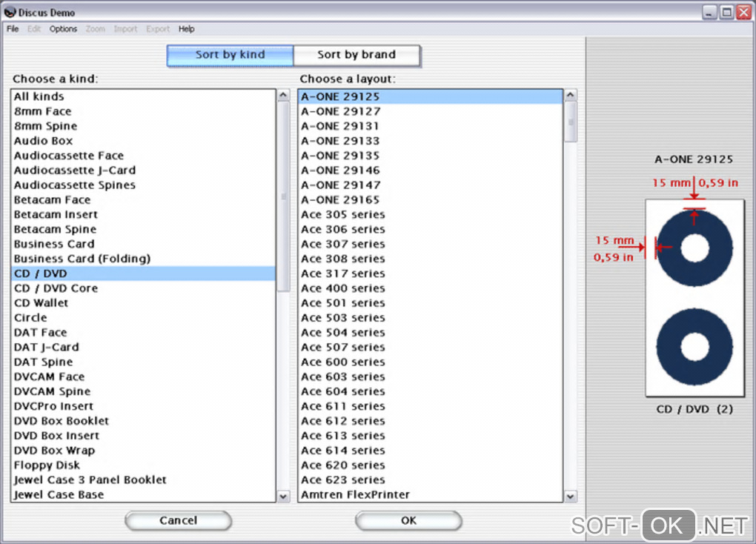756x544 pixels.
Task: Click the layout list scroll-down arrow
Action: [x=571, y=496]
